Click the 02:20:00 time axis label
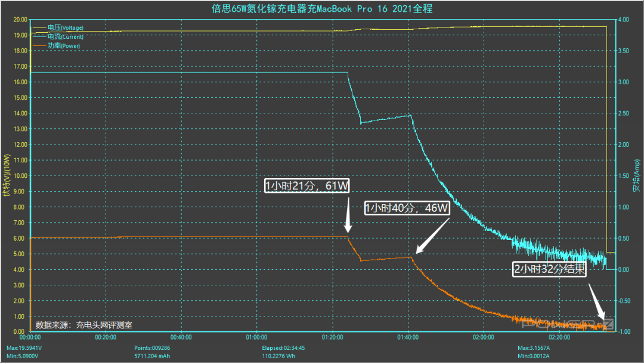This screenshot has height=363, width=644. (x=559, y=337)
